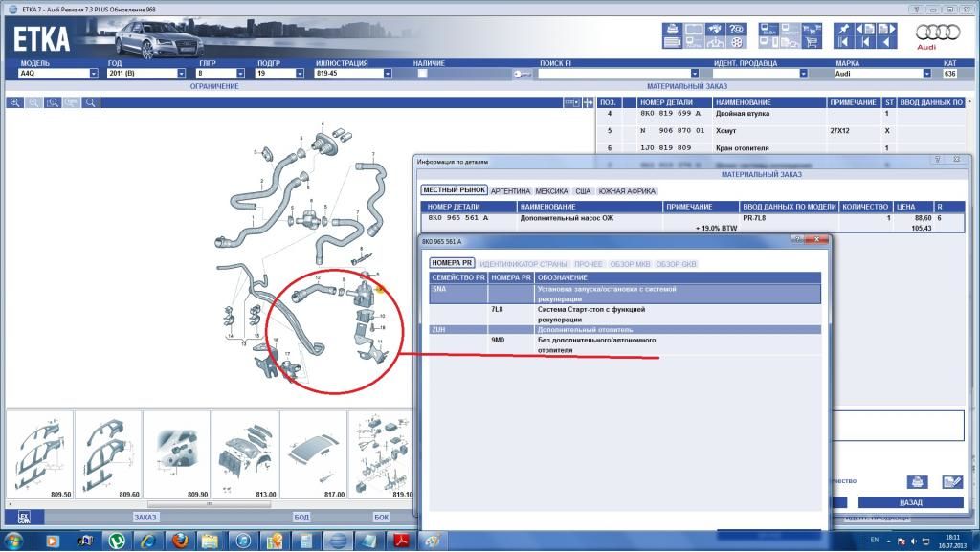Click the printer icon in the details dialog
The height and width of the screenshot is (552, 980).
click(917, 482)
